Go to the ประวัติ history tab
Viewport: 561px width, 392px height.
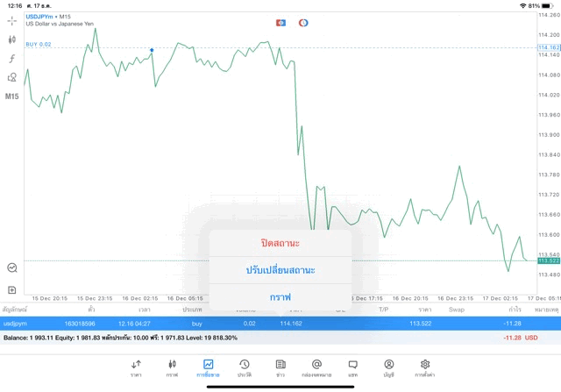click(244, 367)
